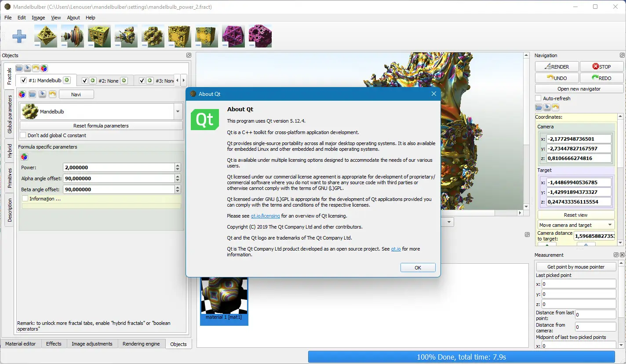
Task: Click the Camera x coordinate field
Action: 579,139
